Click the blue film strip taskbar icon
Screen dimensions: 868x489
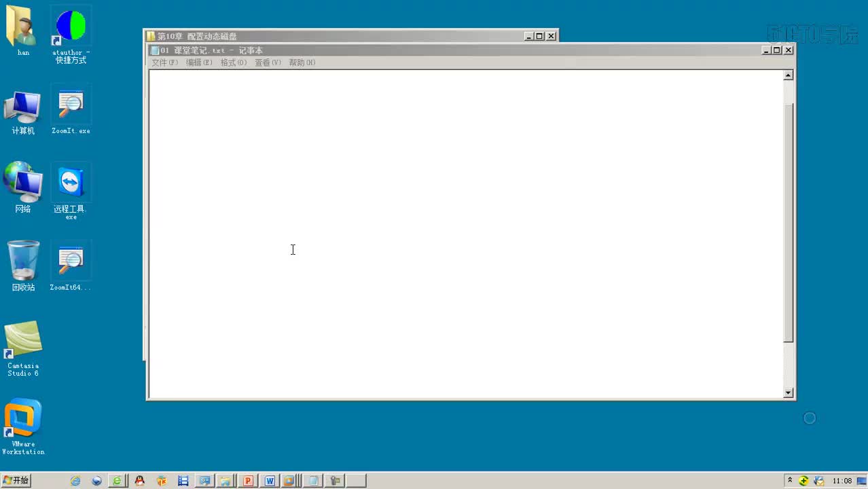click(183, 481)
